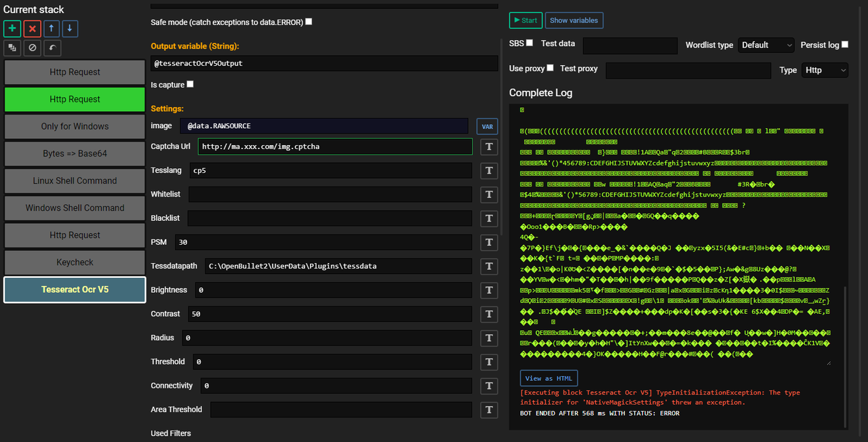Click the BOT ENDED status line
868x442 pixels.
pos(599,413)
